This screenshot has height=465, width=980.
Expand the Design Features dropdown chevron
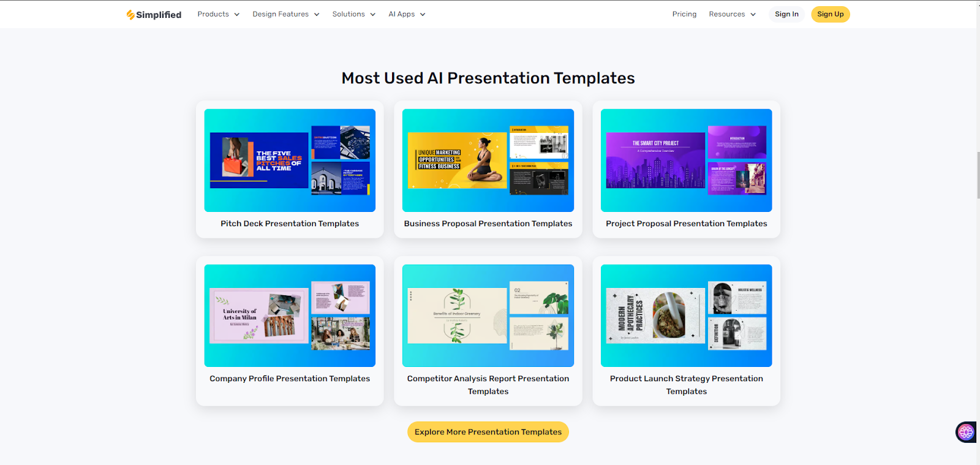click(317, 15)
